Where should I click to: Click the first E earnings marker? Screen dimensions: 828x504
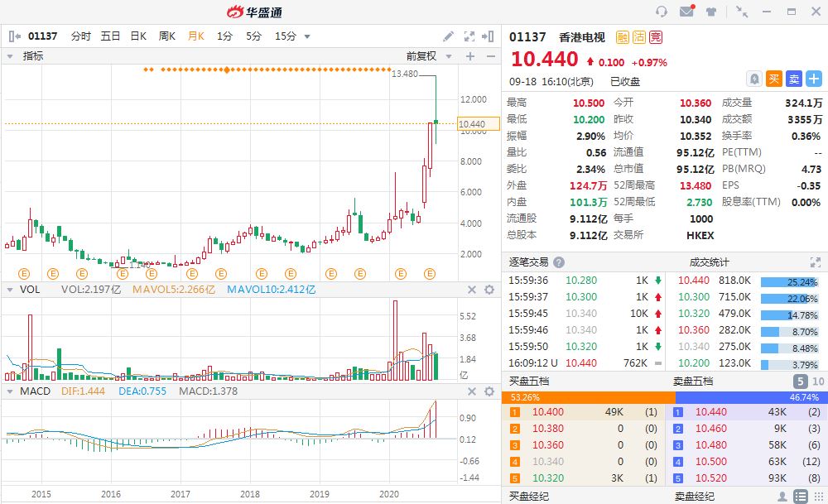24,273
